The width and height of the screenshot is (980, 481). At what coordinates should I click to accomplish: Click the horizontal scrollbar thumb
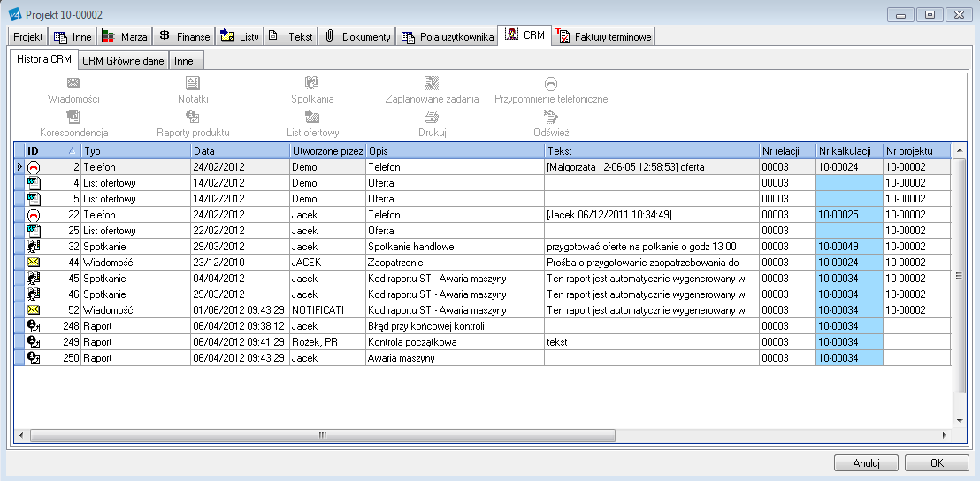(323, 435)
